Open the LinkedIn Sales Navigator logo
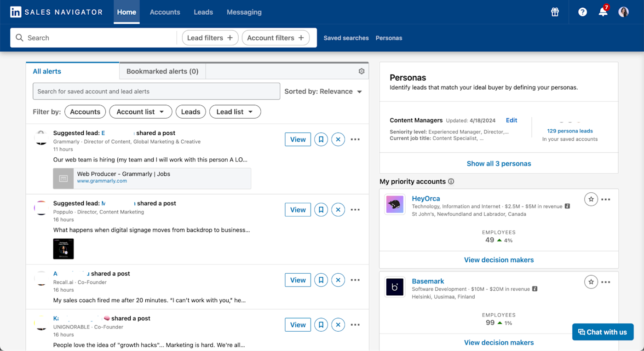 coord(57,12)
